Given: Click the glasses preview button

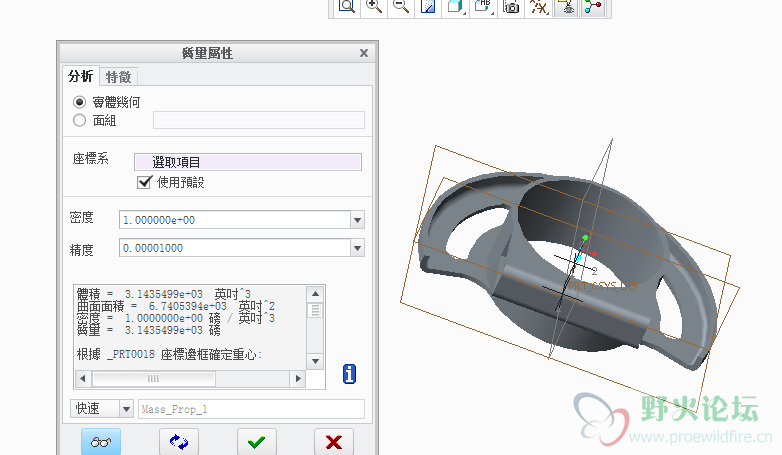Looking at the screenshot, I should [101, 442].
